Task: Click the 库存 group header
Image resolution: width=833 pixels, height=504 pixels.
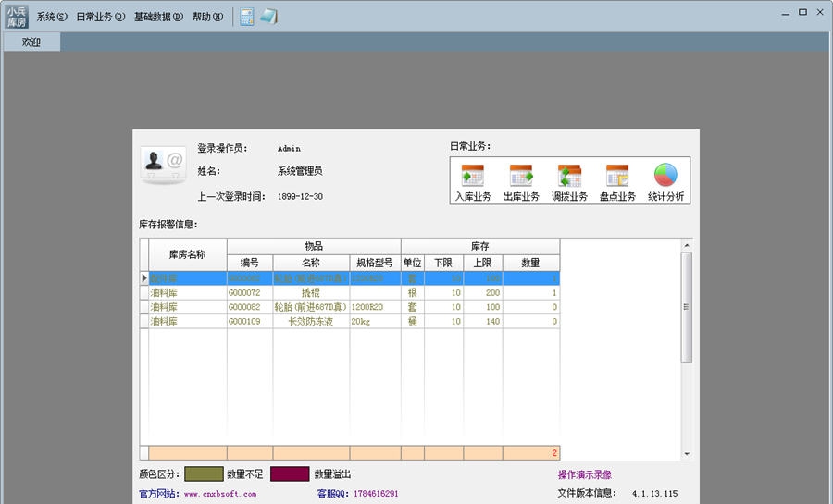Action: pos(479,246)
